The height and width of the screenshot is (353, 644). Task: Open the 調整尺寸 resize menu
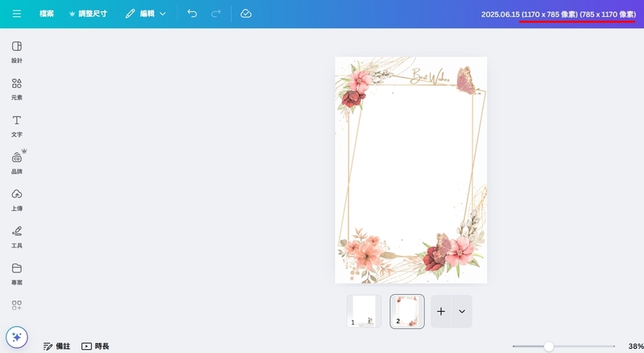tap(88, 14)
